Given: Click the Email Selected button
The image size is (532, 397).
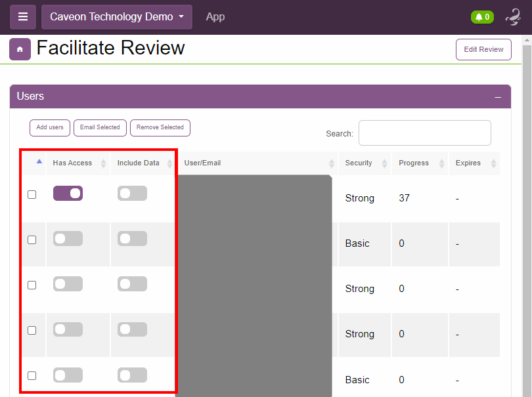Looking at the screenshot, I should pyautogui.click(x=100, y=127).
